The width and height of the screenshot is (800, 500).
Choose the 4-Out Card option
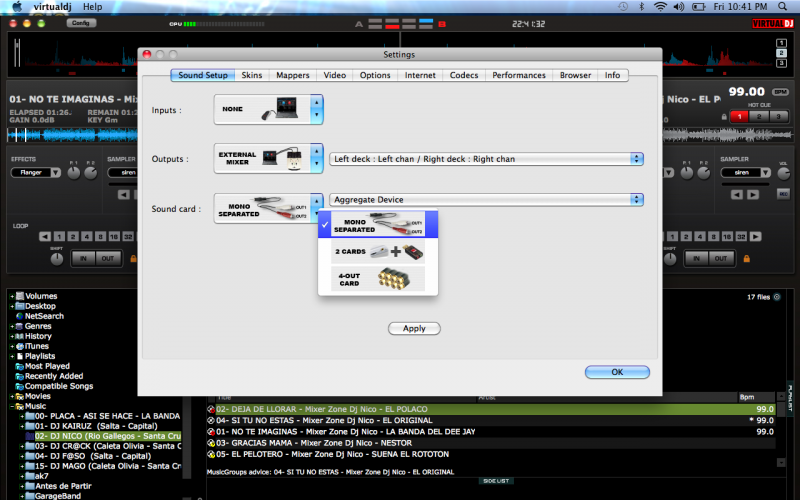[378, 279]
